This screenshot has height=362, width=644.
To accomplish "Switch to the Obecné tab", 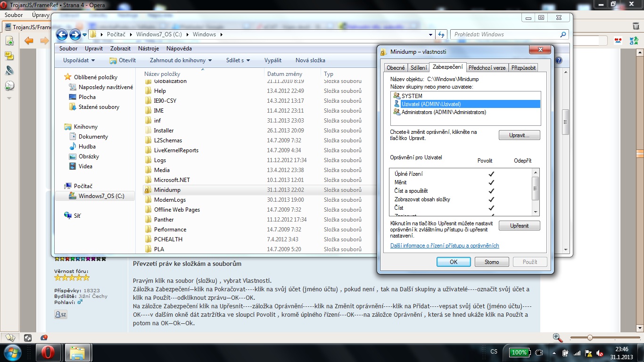I will [x=396, y=68].
